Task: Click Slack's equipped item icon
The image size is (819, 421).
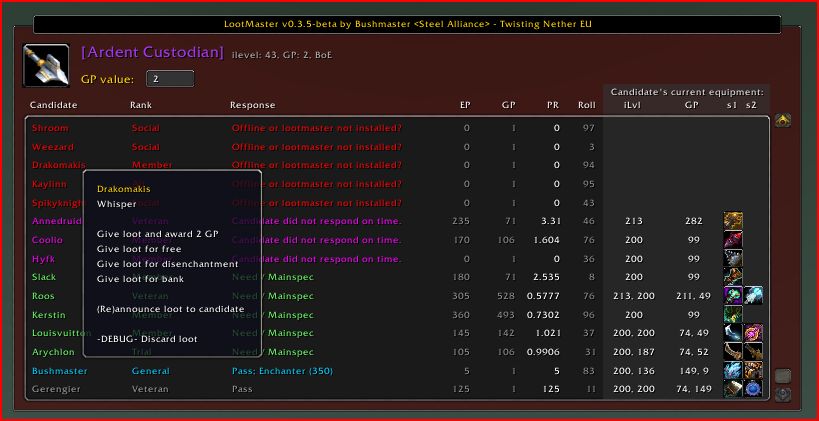Action: [733, 277]
